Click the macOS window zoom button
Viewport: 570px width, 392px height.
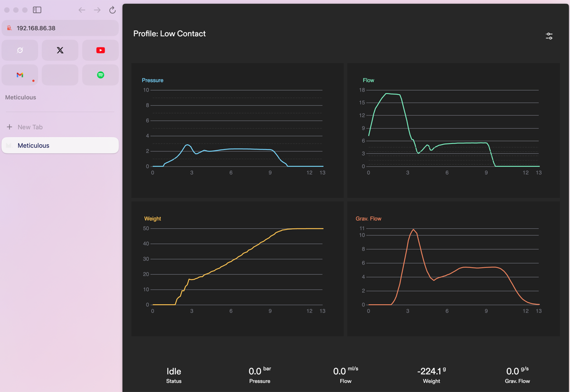(25, 10)
